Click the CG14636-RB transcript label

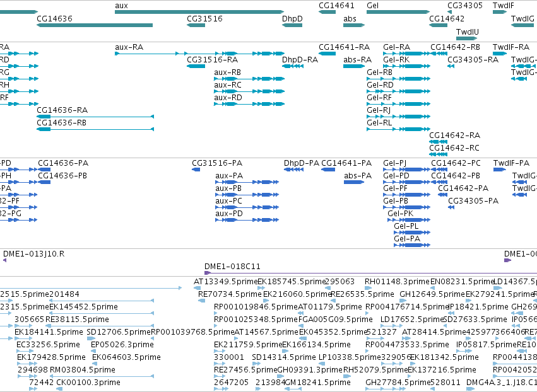pyautogui.click(x=61, y=123)
